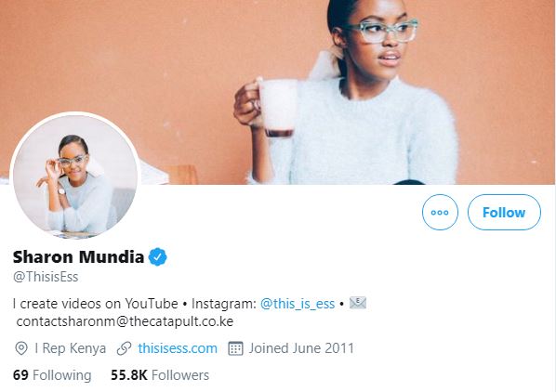Click the contactsharonm@thecatapult.co.ke email text
The width and height of the screenshot is (556, 392).
pos(125,321)
